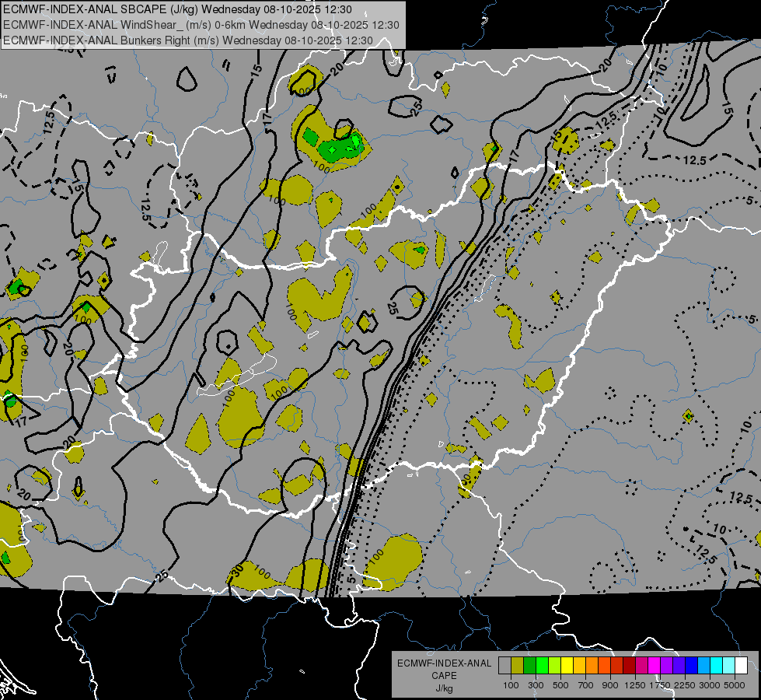Viewport: 761px width, 700px height.
Task: Click the 100 value under legend bar
Action: pos(511,685)
